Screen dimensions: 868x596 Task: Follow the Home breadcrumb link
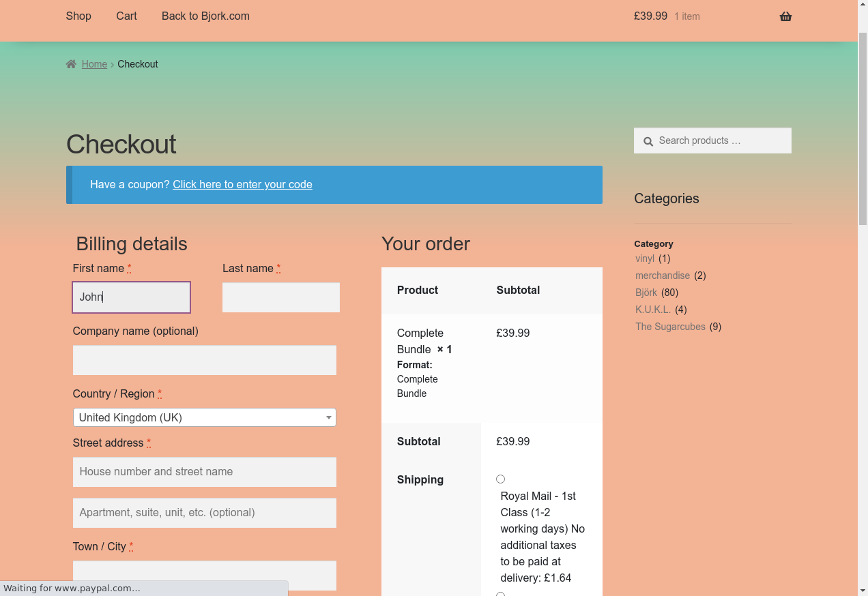tap(94, 64)
